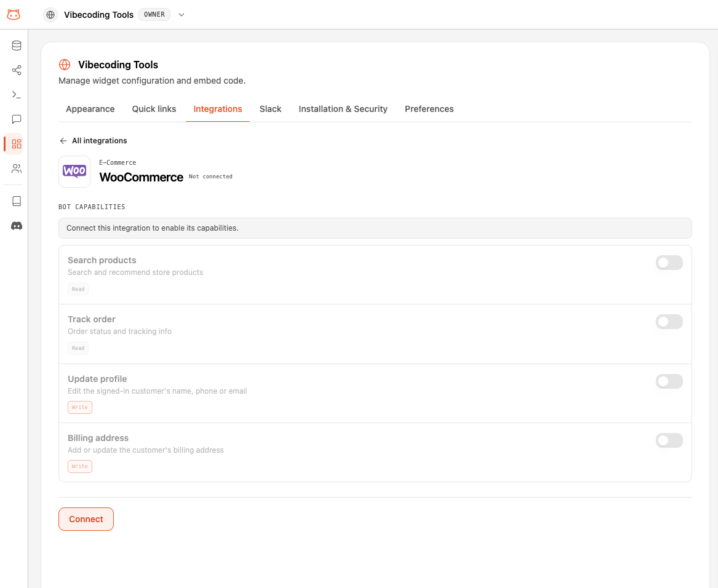This screenshot has height=588, width=718.
Task: Open the Discord icon in sidebar
Action: point(17,226)
